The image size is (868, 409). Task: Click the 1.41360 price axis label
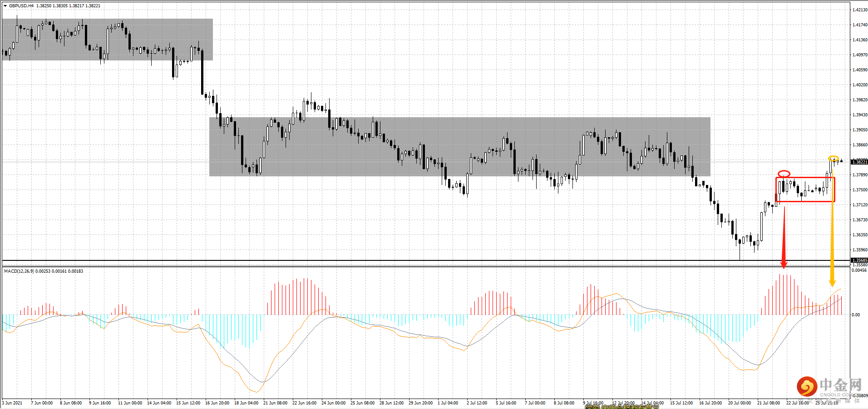pyautogui.click(x=860, y=40)
